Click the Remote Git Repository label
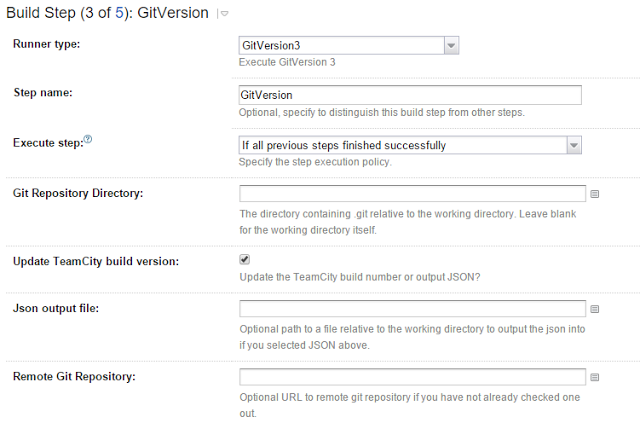 (74, 376)
